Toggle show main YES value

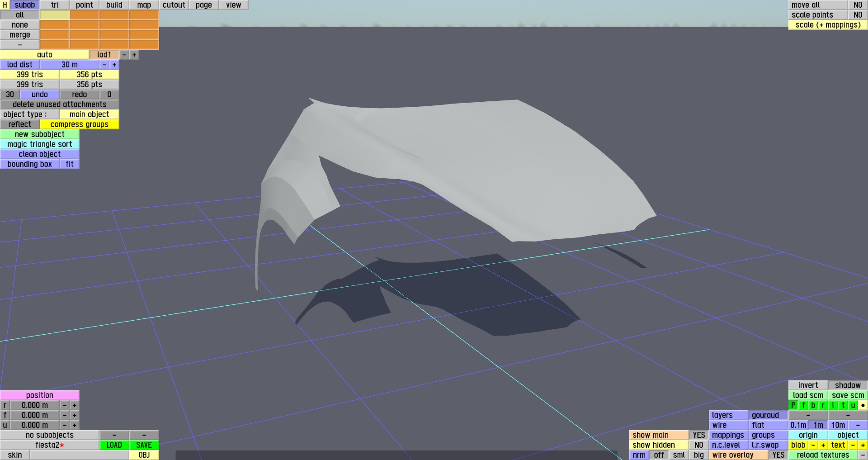coord(699,435)
